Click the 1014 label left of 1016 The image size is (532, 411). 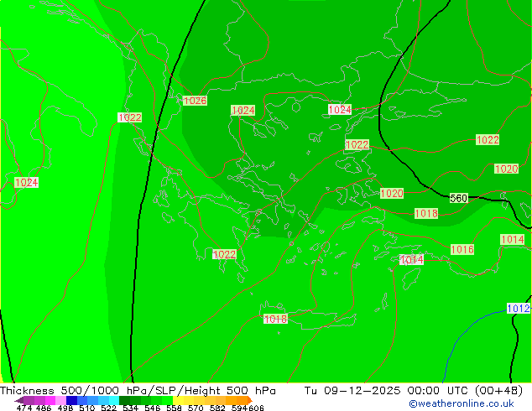411,260
